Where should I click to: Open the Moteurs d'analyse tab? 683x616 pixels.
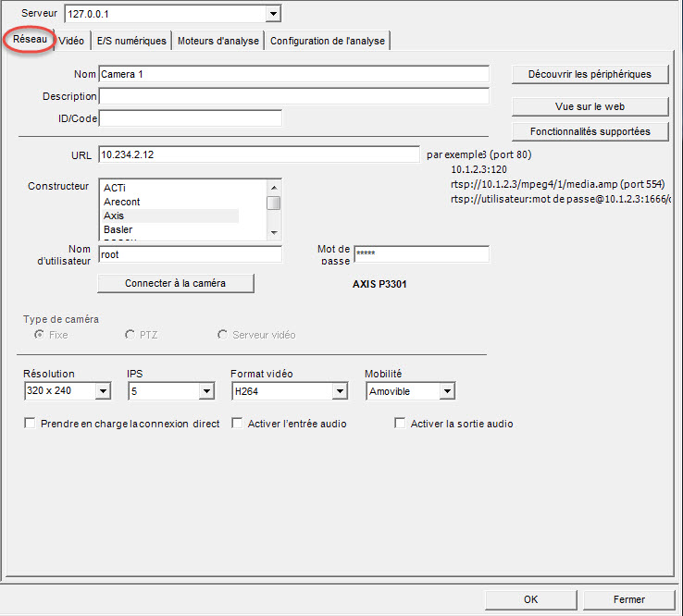coord(218,41)
